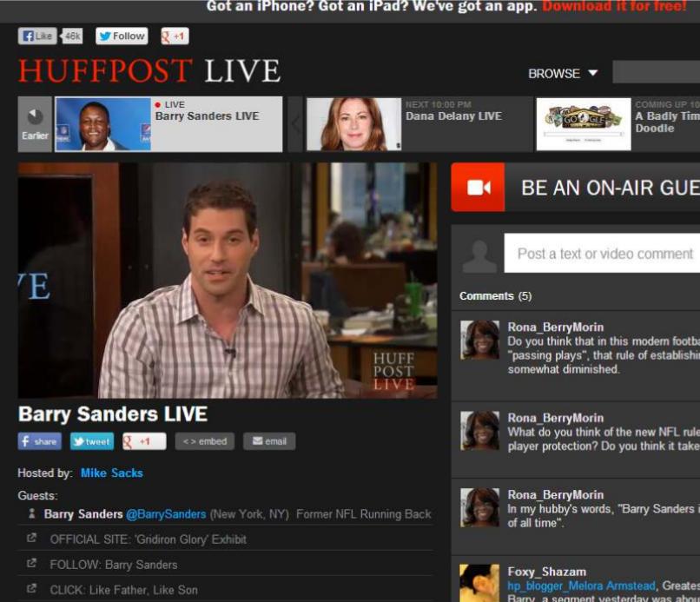Click the person icon beside guest Barry Sanders

(31, 513)
